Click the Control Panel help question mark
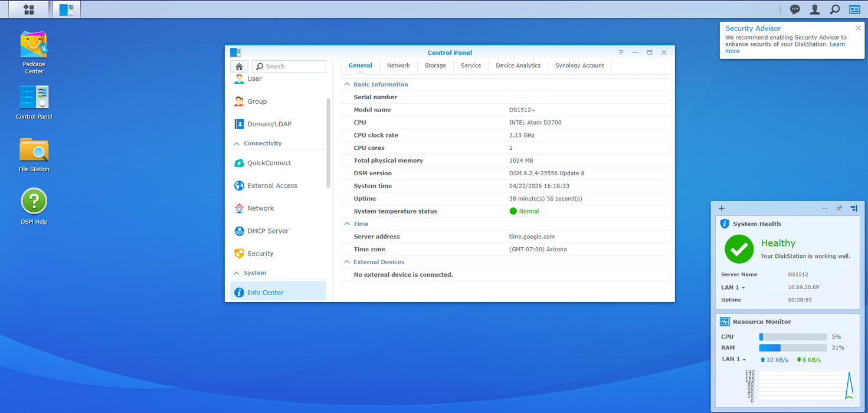The width and height of the screenshot is (868, 413). pos(621,53)
